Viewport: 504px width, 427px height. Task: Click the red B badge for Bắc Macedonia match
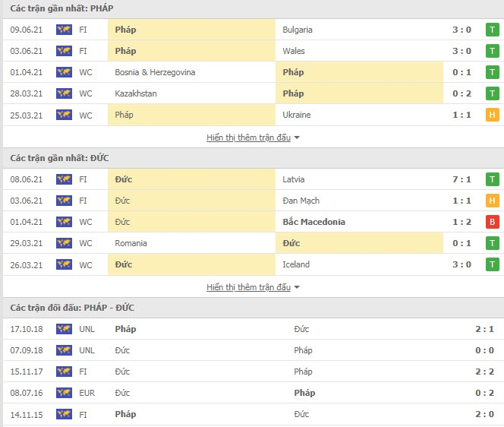click(x=492, y=222)
